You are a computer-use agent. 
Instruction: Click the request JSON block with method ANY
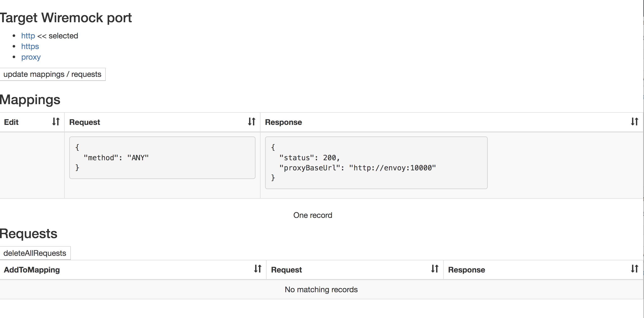click(162, 158)
